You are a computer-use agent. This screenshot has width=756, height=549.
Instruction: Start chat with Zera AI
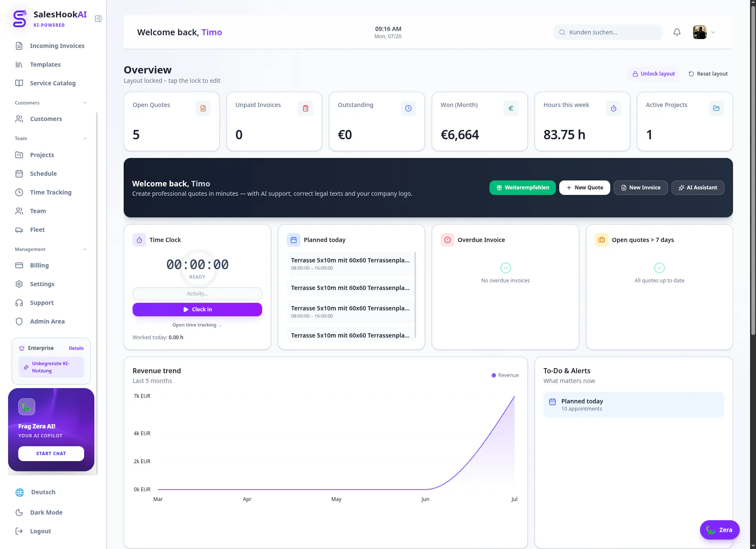tap(51, 453)
